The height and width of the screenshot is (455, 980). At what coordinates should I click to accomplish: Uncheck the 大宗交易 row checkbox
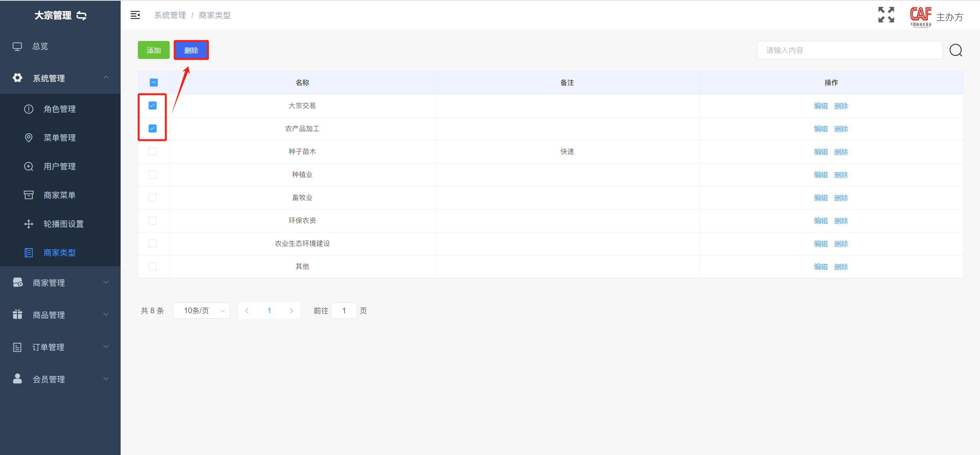(x=152, y=106)
